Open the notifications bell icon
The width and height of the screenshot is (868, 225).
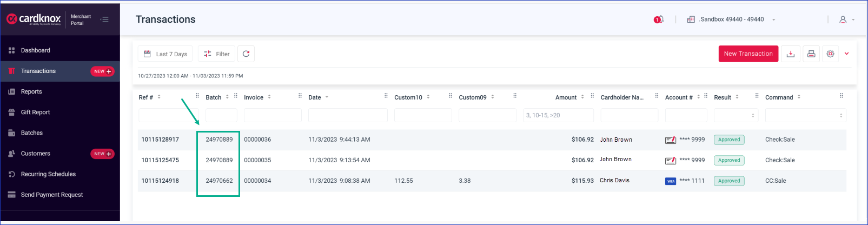659,19
